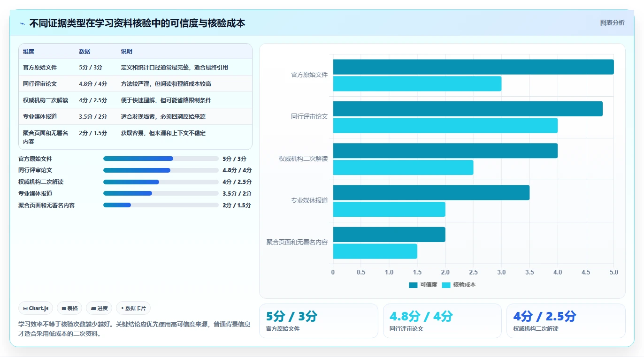Click the 同行评审论文 可信度 bar in chart

pyautogui.click(x=468, y=109)
